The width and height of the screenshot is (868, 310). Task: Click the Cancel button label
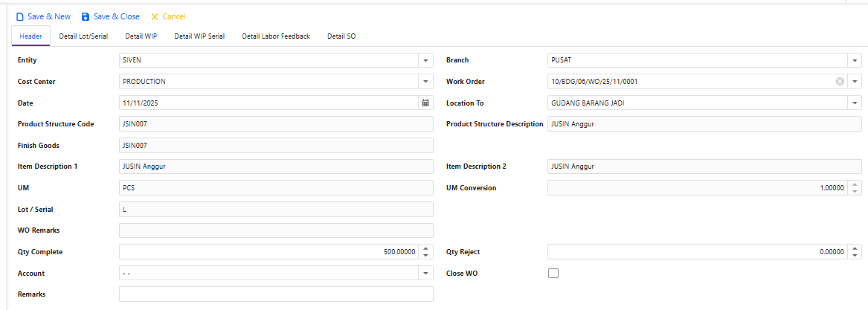tap(174, 16)
